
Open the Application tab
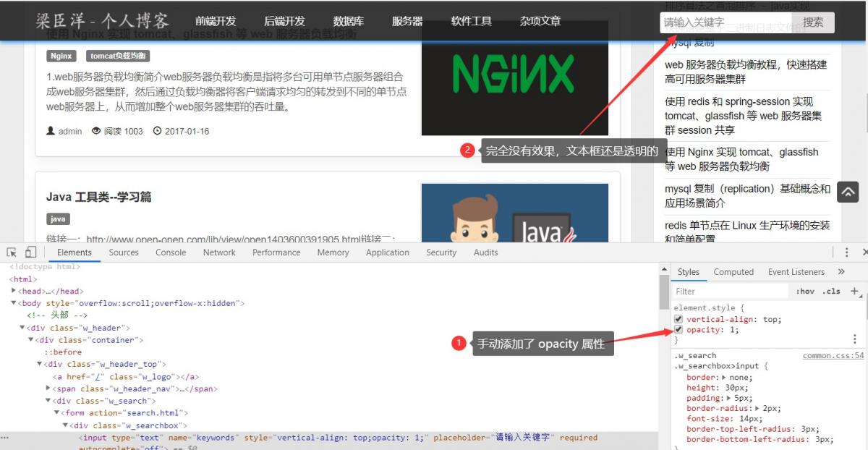[388, 252]
